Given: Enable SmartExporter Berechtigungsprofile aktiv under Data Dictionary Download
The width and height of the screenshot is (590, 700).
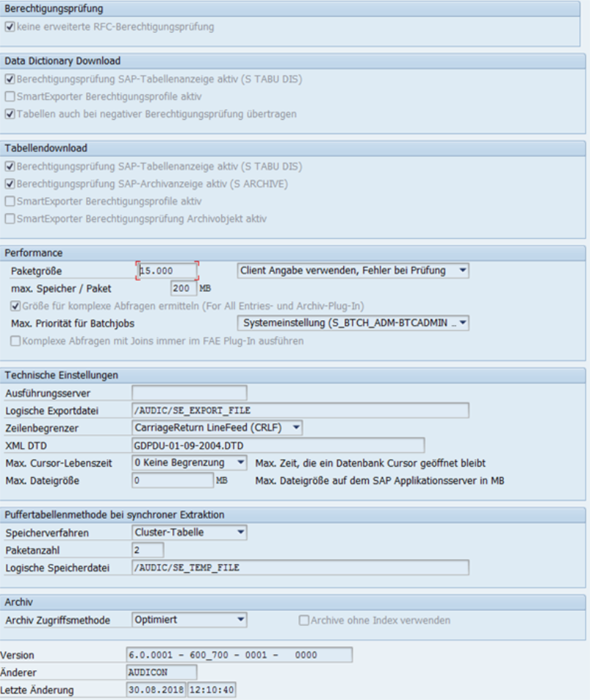Looking at the screenshot, I should [9, 96].
